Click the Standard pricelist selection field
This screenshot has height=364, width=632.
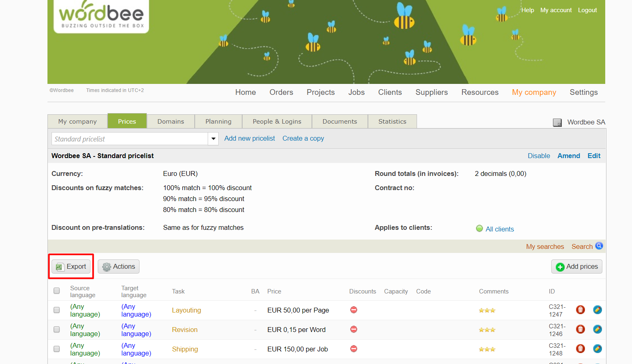pos(130,139)
